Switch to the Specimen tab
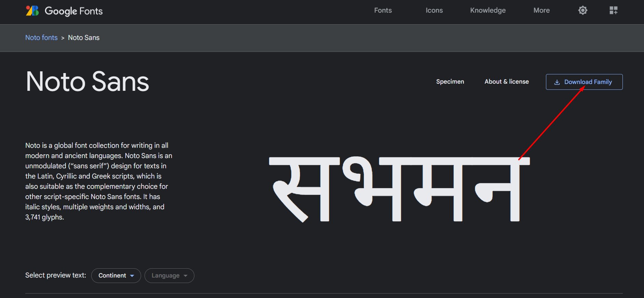Viewport: 644px width, 298px height. (x=450, y=82)
